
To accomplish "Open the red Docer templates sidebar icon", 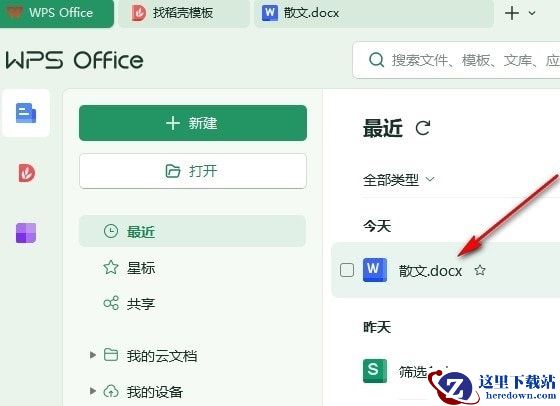I will tap(26, 173).
